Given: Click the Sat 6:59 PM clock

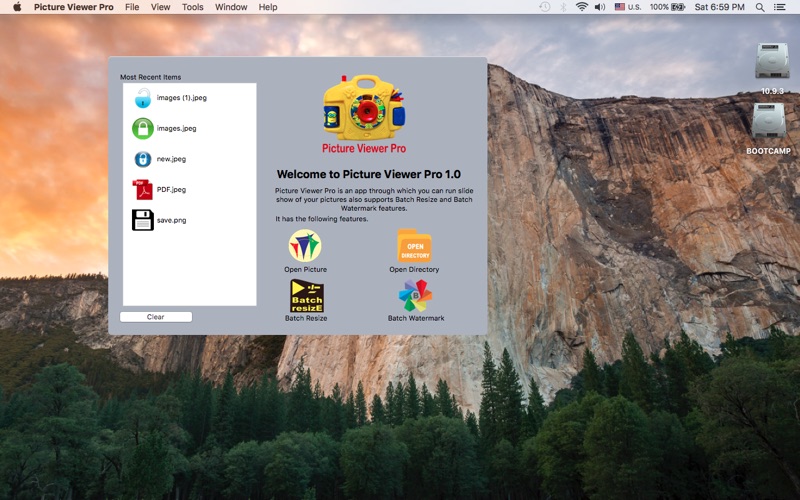Looking at the screenshot, I should tap(719, 7).
